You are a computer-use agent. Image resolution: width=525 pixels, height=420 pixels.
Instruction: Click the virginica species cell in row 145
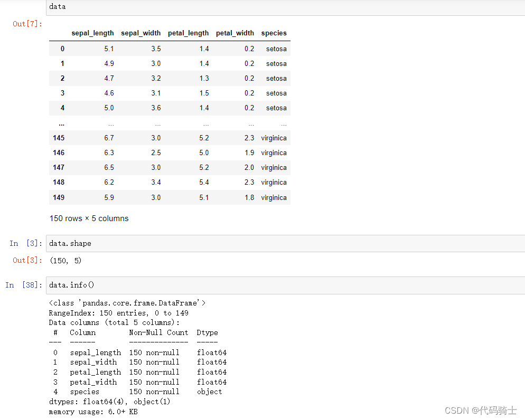point(274,138)
